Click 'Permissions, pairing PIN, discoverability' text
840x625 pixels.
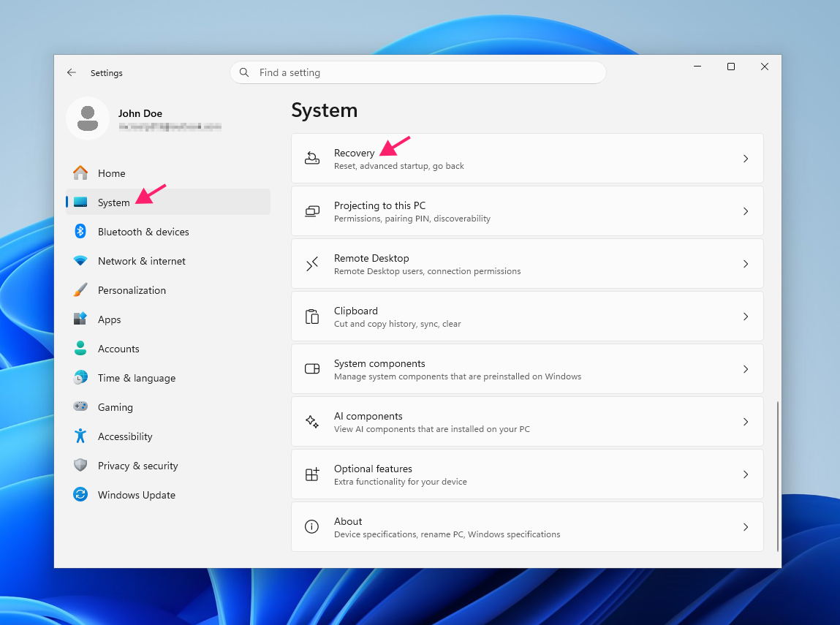point(412,219)
